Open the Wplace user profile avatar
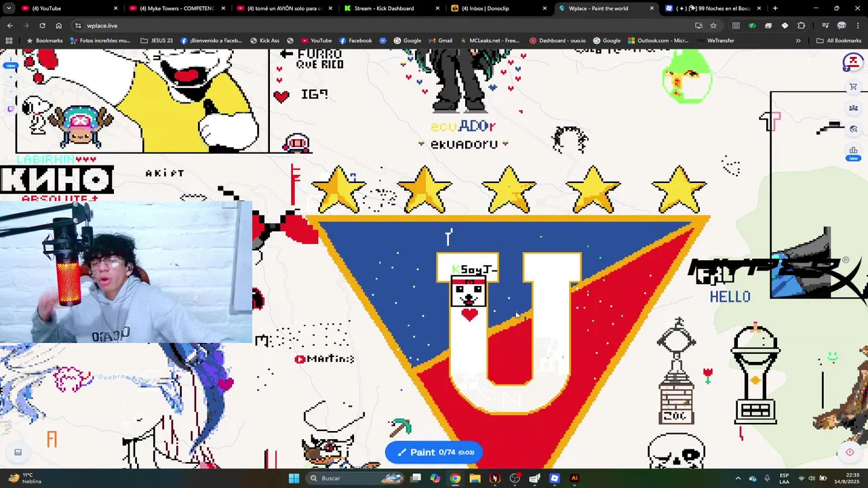This screenshot has height=488, width=868. (x=852, y=63)
